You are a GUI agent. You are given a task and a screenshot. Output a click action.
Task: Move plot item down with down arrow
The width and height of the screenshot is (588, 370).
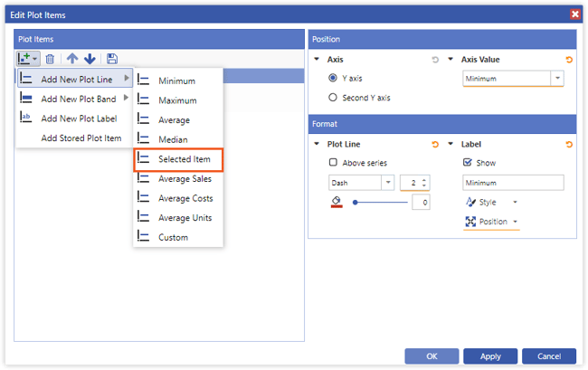(90, 59)
